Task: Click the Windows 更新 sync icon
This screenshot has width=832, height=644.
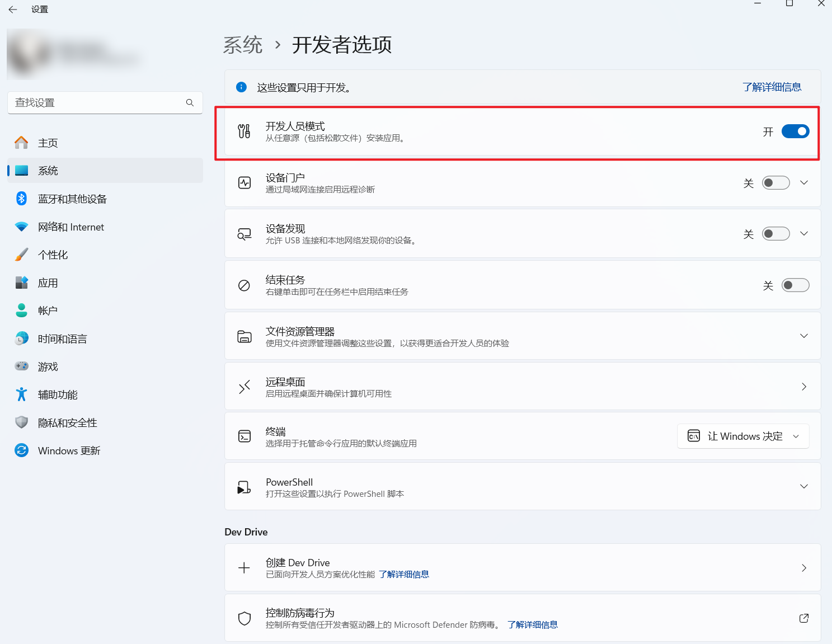Action: pyautogui.click(x=21, y=450)
